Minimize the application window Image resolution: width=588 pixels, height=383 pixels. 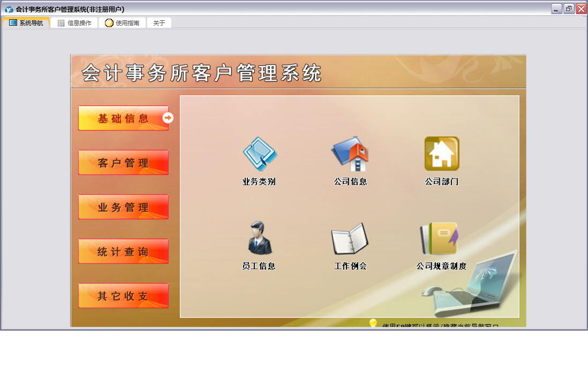pos(556,9)
